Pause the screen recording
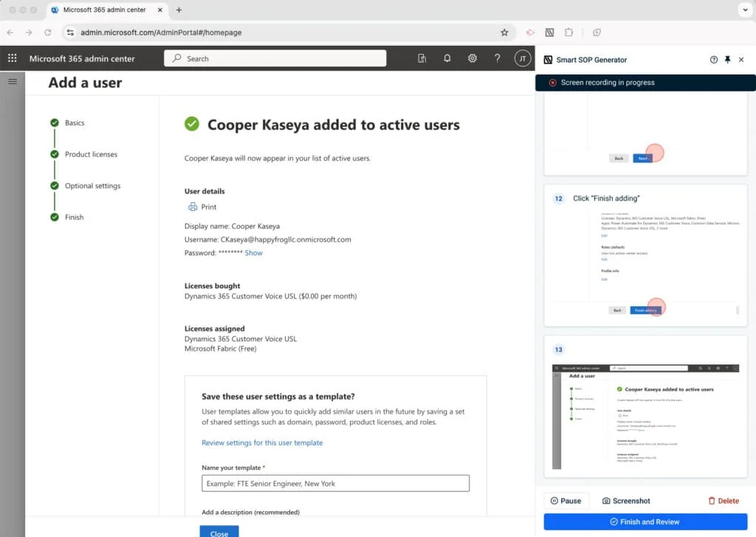756x537 pixels. [566, 501]
